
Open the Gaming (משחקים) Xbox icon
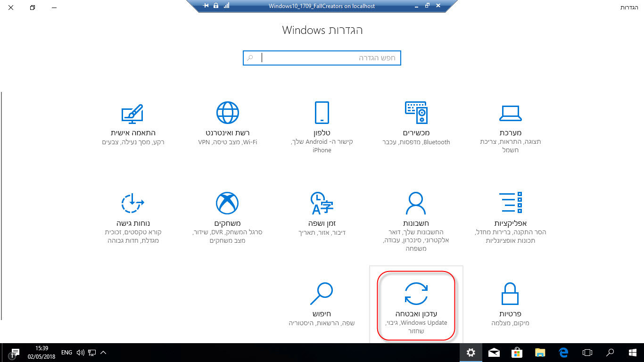click(x=228, y=203)
